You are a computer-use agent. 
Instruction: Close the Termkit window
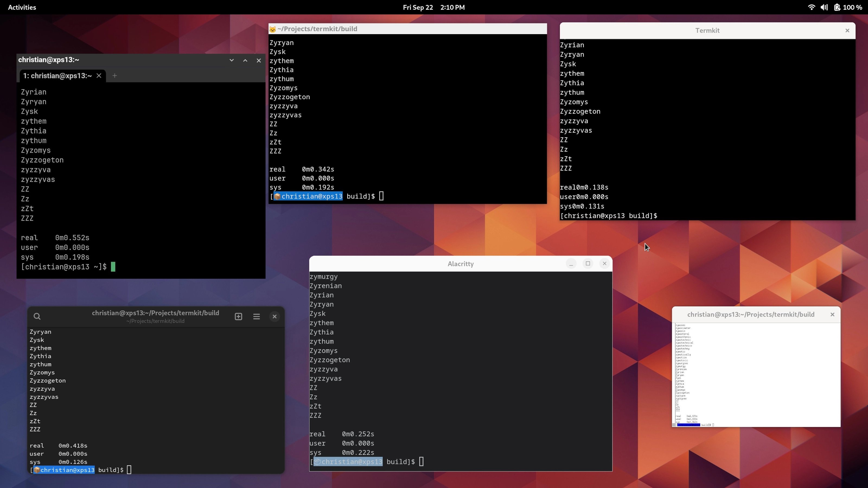(847, 30)
